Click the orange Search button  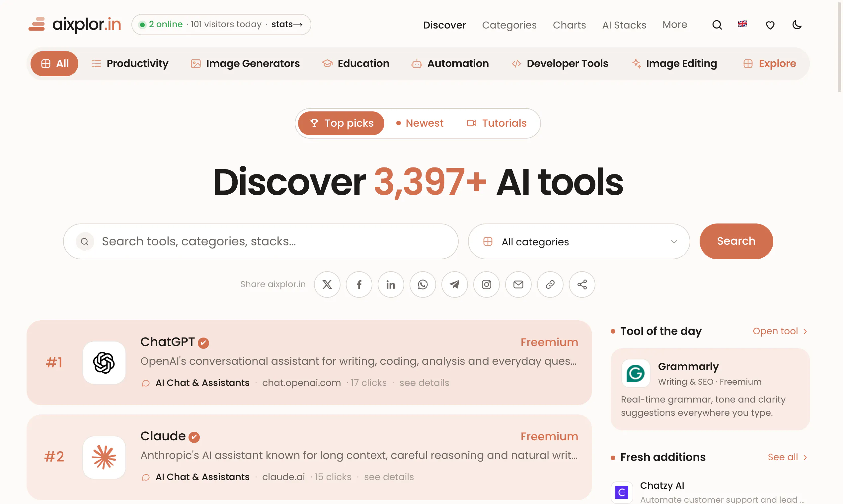[x=736, y=241]
